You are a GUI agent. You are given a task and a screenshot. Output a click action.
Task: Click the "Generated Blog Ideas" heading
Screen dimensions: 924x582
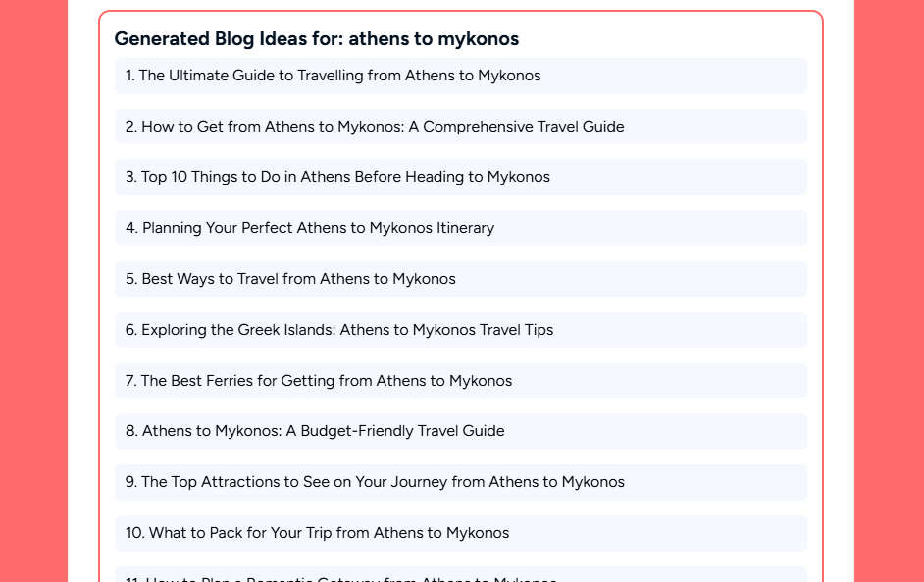316,39
